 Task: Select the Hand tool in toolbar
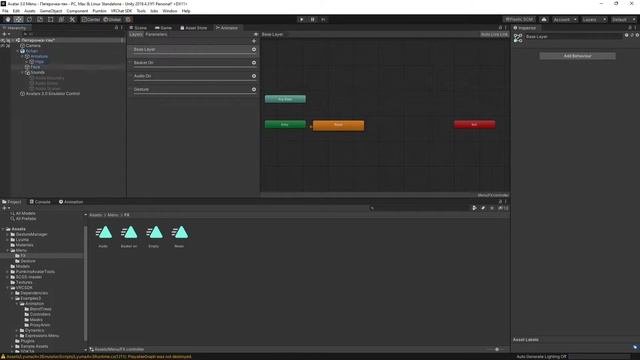(x=8, y=19)
